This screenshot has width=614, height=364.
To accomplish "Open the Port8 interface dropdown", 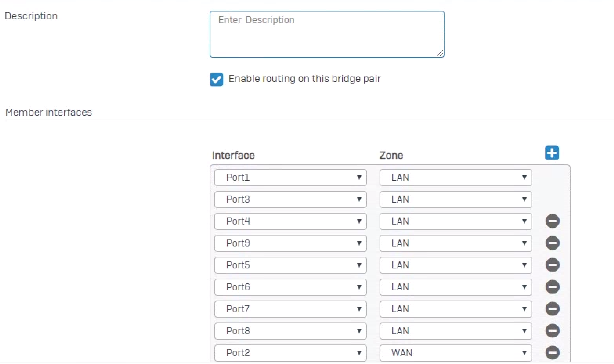I will pyautogui.click(x=291, y=331).
